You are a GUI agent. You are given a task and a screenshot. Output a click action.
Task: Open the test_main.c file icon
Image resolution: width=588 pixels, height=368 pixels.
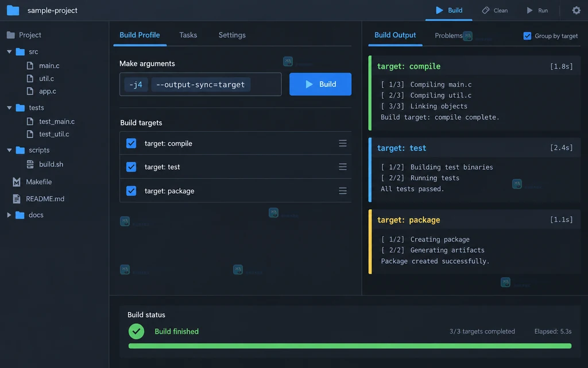coord(30,121)
